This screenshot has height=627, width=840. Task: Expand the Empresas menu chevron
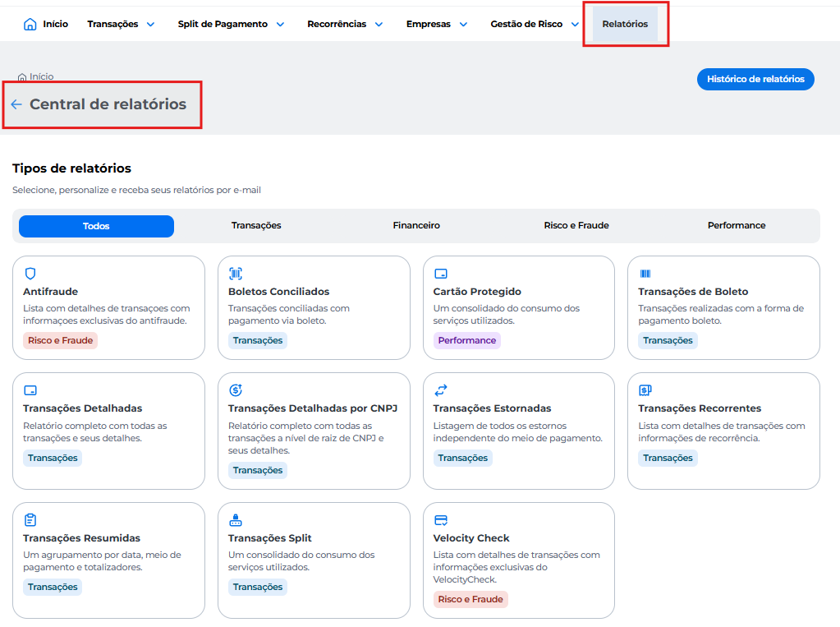(463, 24)
